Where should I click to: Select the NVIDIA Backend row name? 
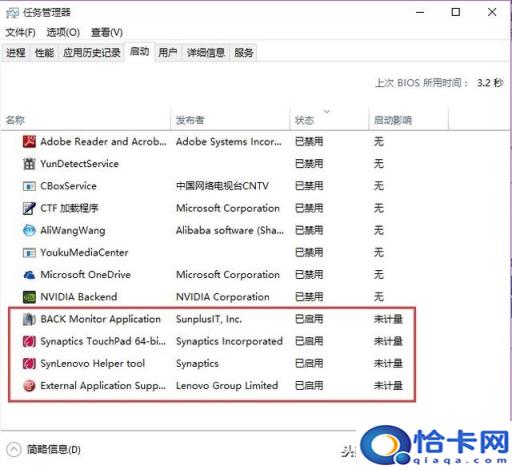click(x=79, y=297)
